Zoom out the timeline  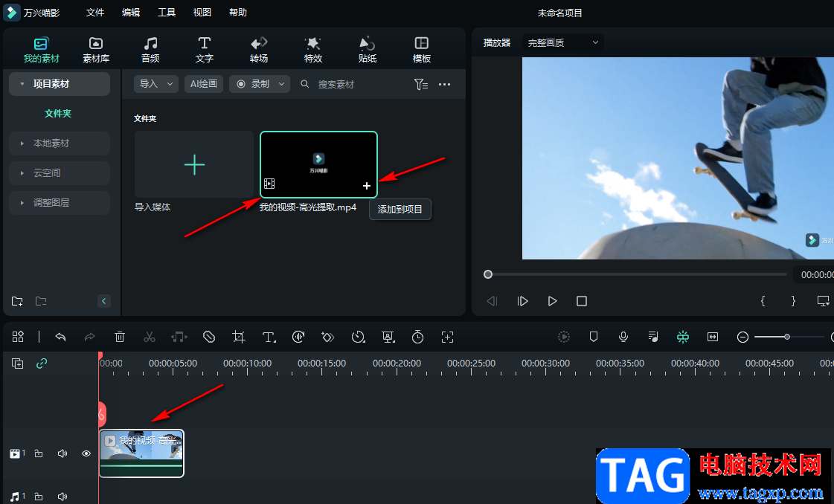[743, 337]
